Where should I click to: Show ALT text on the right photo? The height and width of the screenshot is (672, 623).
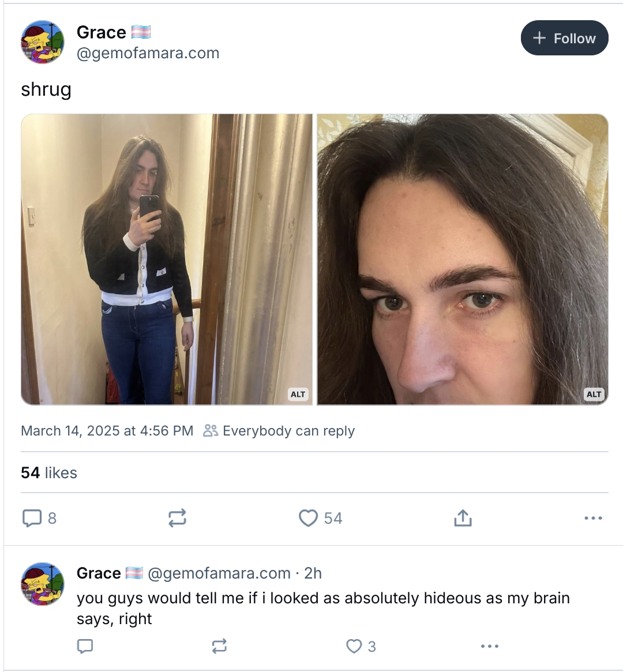point(594,395)
